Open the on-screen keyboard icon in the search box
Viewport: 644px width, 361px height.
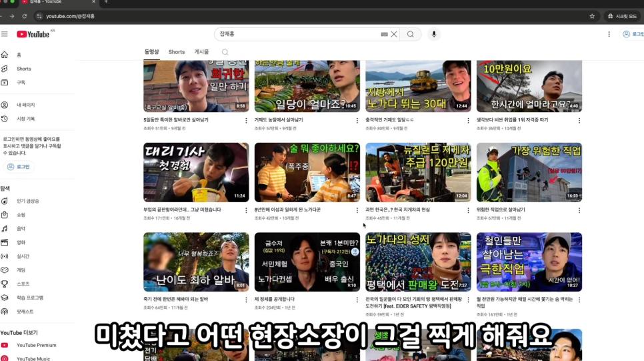click(384, 34)
